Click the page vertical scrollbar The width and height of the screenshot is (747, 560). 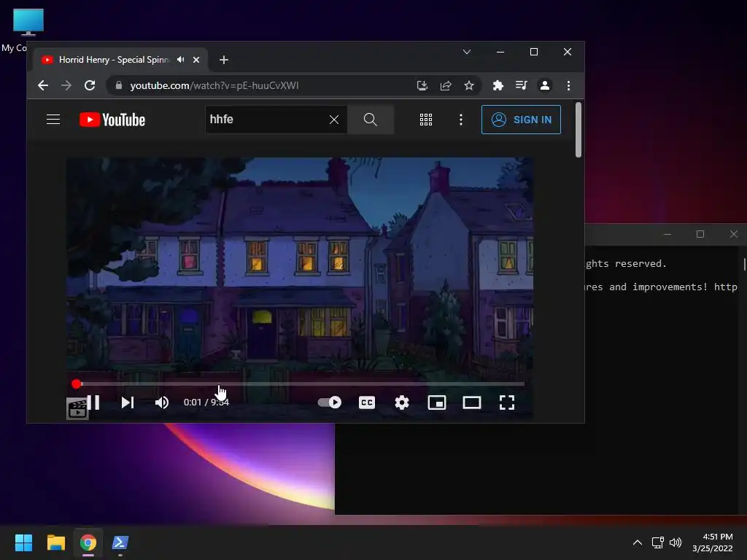(578, 130)
